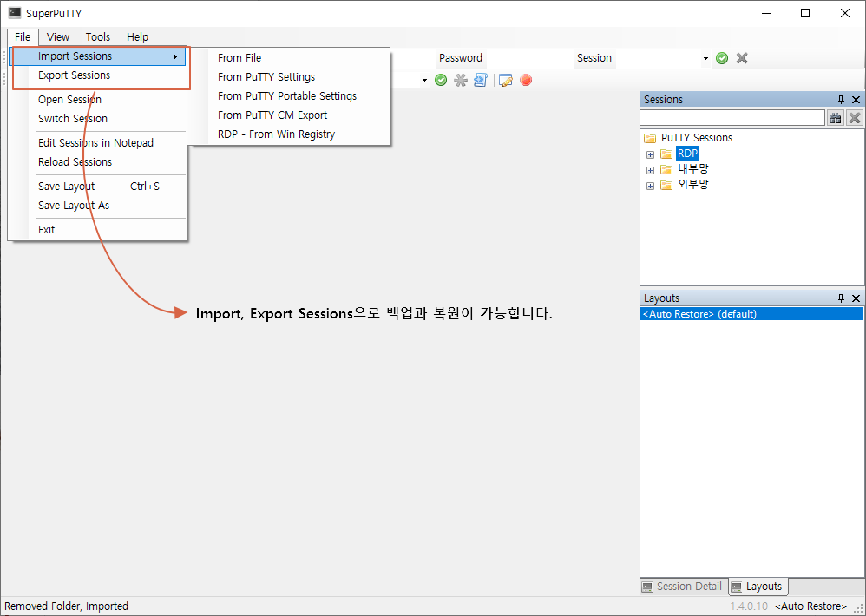The image size is (866, 616).
Task: Click the gray asterisk mask icon
Action: coord(461,81)
